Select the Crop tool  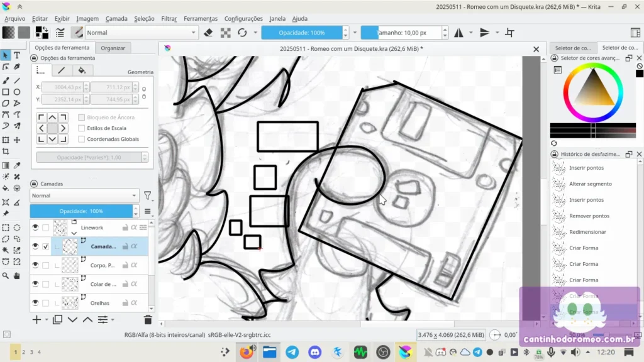6,151
